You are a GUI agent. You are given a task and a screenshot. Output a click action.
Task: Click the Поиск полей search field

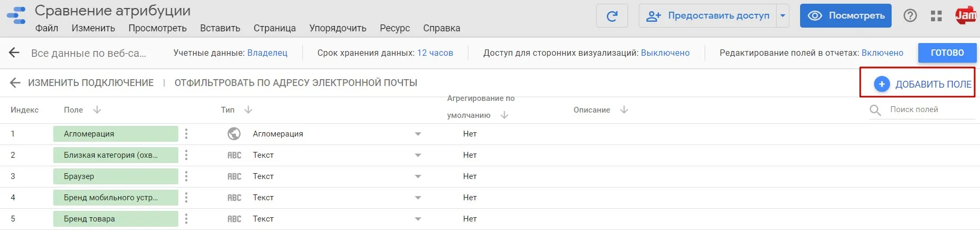pyautogui.click(x=932, y=109)
